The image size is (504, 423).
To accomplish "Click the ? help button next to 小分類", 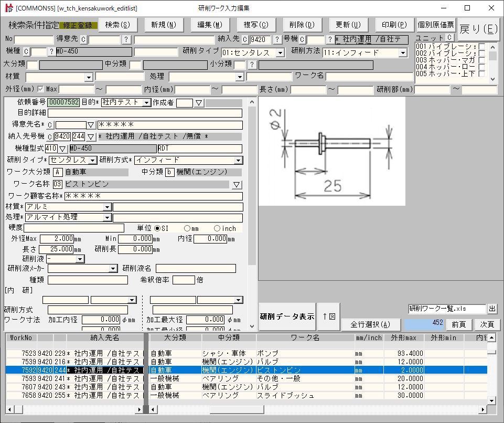I will [252, 65].
